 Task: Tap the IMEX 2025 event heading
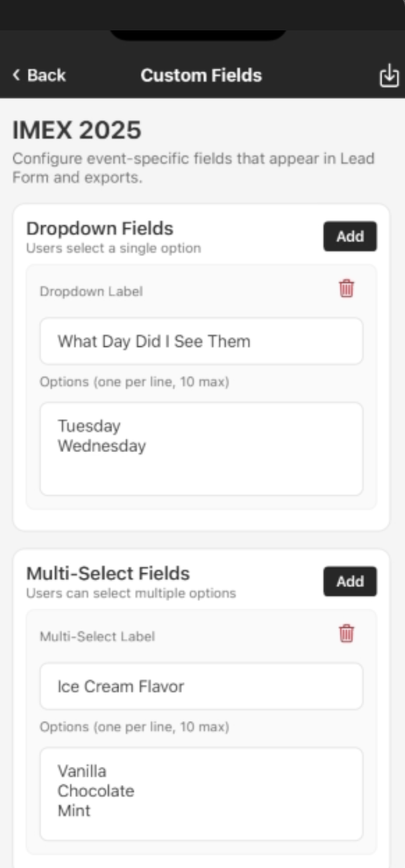(77, 130)
